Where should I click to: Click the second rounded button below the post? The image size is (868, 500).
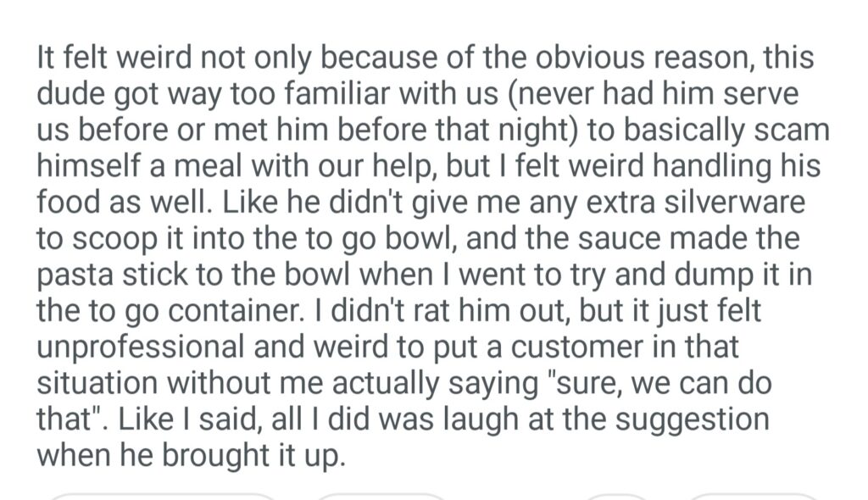click(x=381, y=496)
